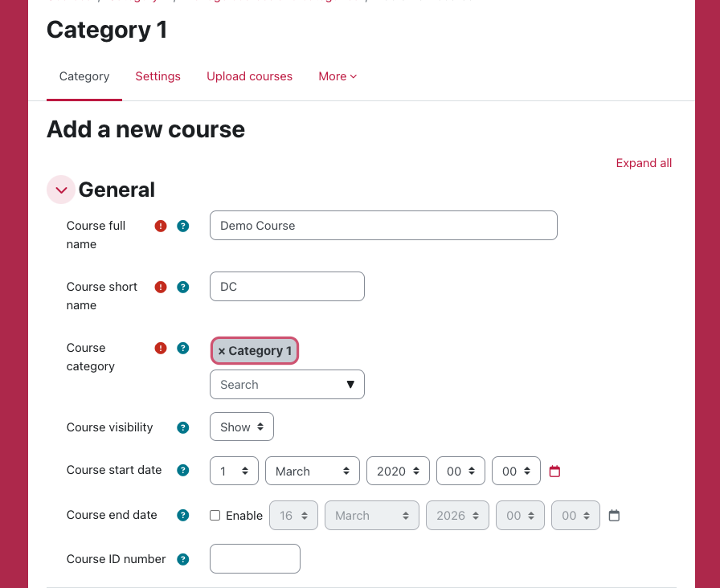Switch to the Category tab
This screenshot has height=588, width=720.
tap(84, 76)
